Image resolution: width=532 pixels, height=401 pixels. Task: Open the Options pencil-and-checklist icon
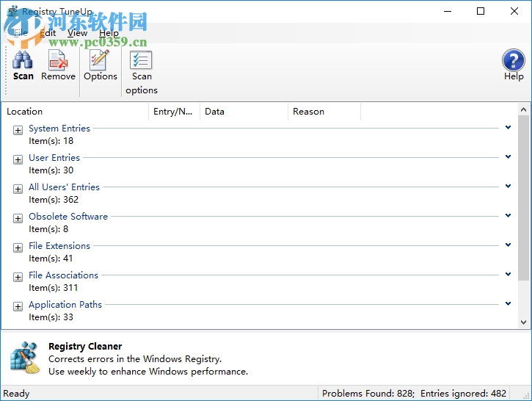coord(100,60)
